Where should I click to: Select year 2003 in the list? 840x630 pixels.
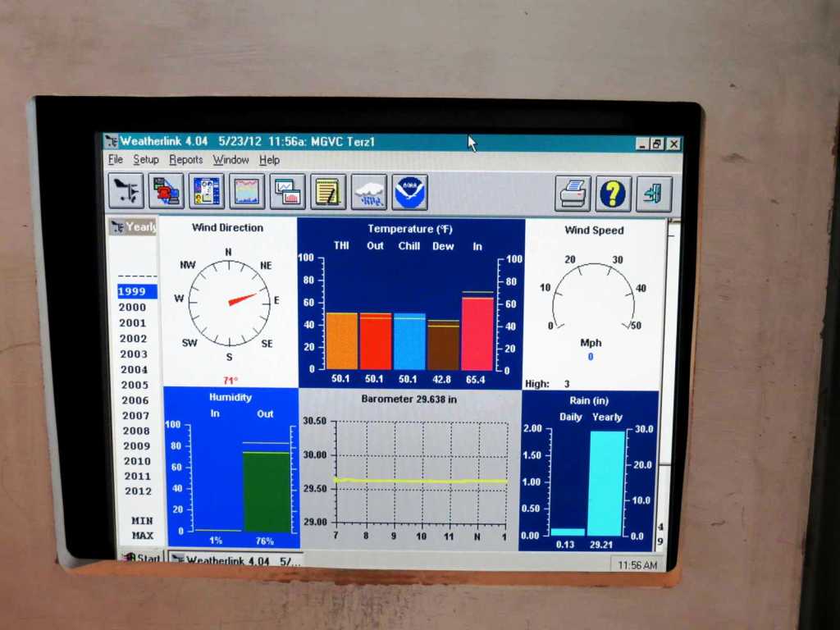134,354
